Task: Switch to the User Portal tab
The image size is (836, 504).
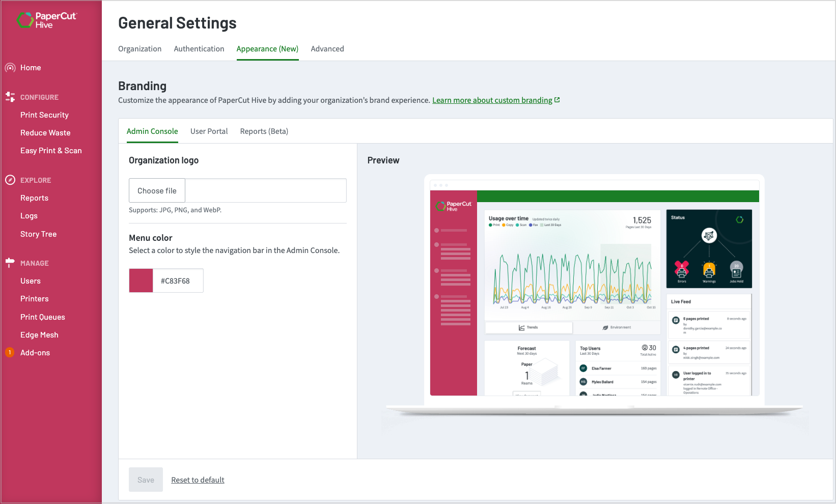Action: tap(209, 131)
